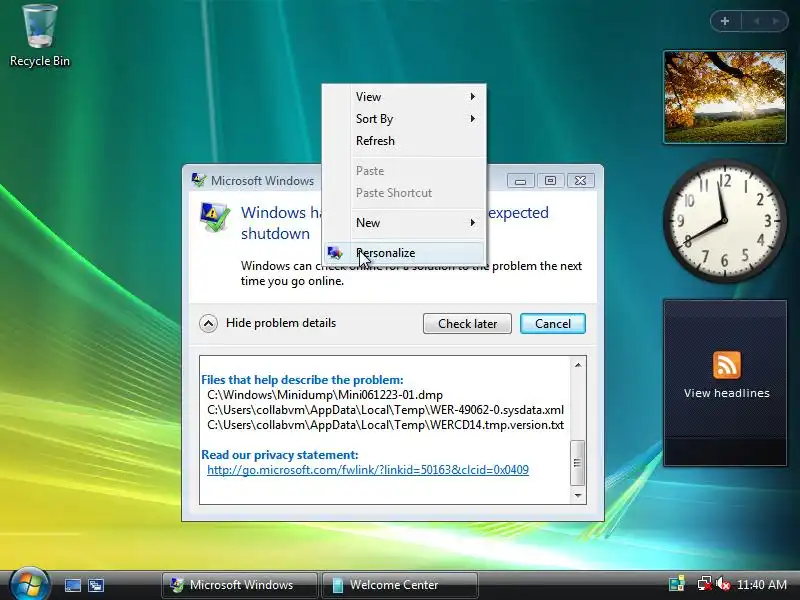The height and width of the screenshot is (600, 800).
Task: Switch to Microsoft Windows taskbar button
Action: tap(239, 585)
